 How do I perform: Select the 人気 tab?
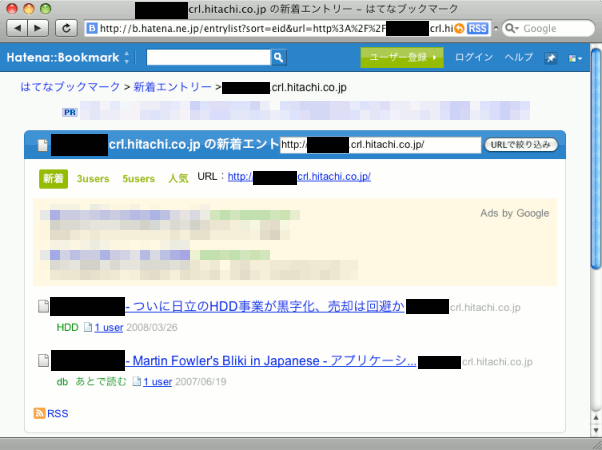point(178,179)
